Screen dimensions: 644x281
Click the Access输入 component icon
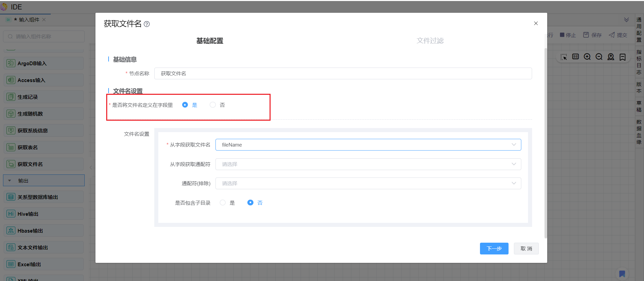tap(11, 80)
